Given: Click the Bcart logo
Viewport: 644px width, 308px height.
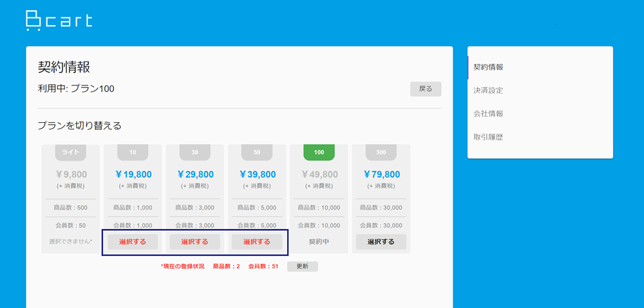Looking at the screenshot, I should coord(59,21).
